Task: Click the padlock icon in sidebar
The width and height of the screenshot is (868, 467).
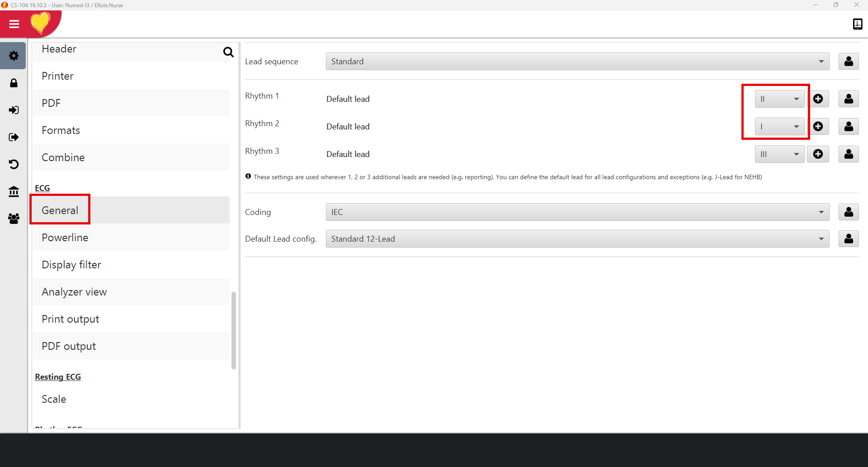Action: point(14,83)
